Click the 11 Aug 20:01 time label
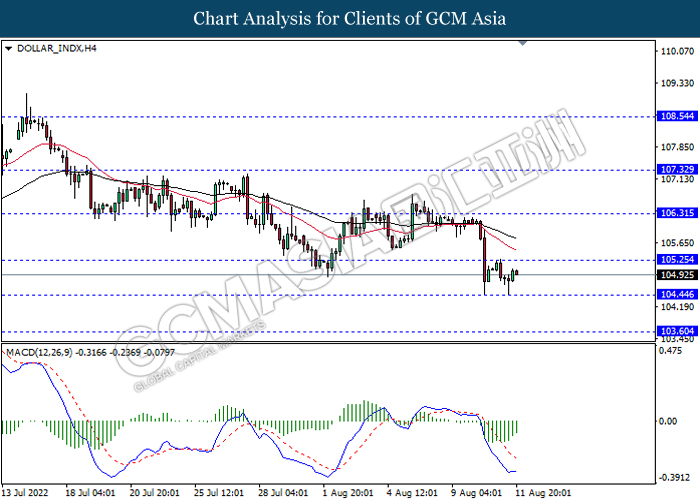This screenshot has height=500, width=700. click(x=543, y=493)
